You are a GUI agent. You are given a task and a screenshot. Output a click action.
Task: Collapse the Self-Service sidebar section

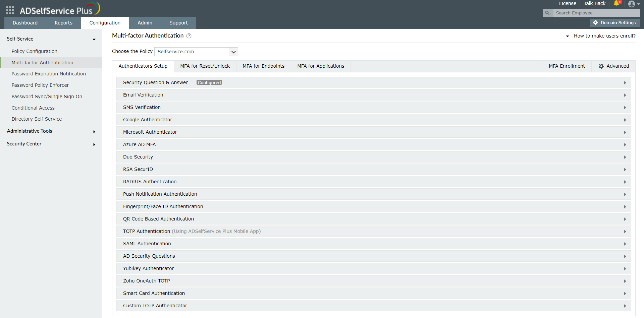pyautogui.click(x=94, y=39)
